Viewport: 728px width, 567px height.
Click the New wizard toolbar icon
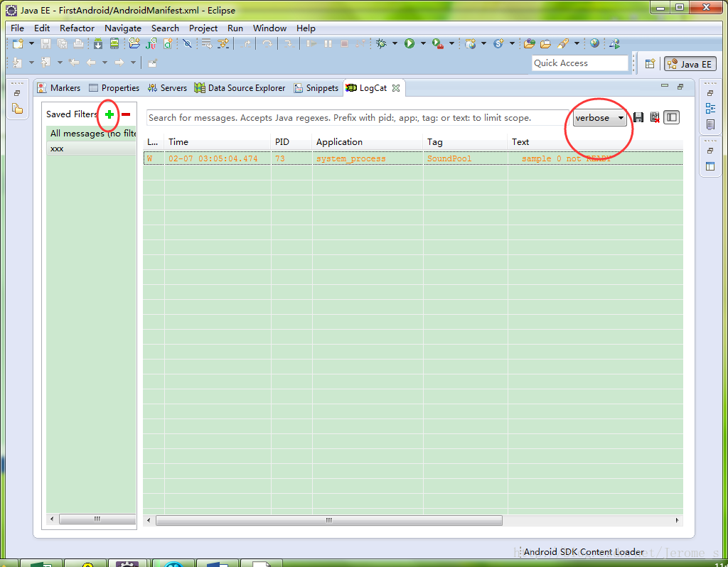coord(18,43)
